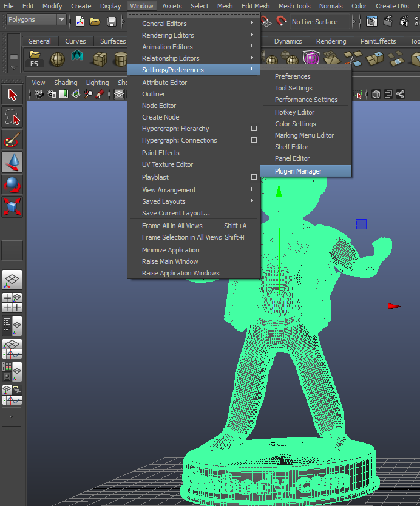Choose the Lasso select tool

point(13,117)
